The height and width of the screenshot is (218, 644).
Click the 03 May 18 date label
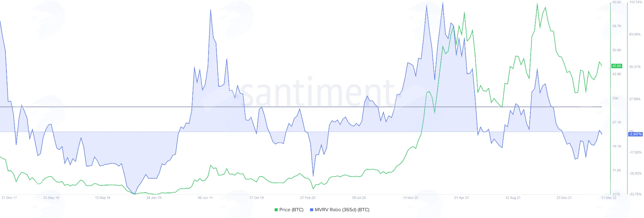51,198
